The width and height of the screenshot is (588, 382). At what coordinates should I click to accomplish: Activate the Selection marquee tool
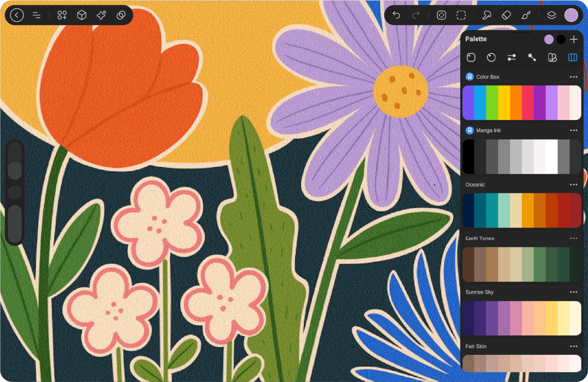[x=461, y=15]
